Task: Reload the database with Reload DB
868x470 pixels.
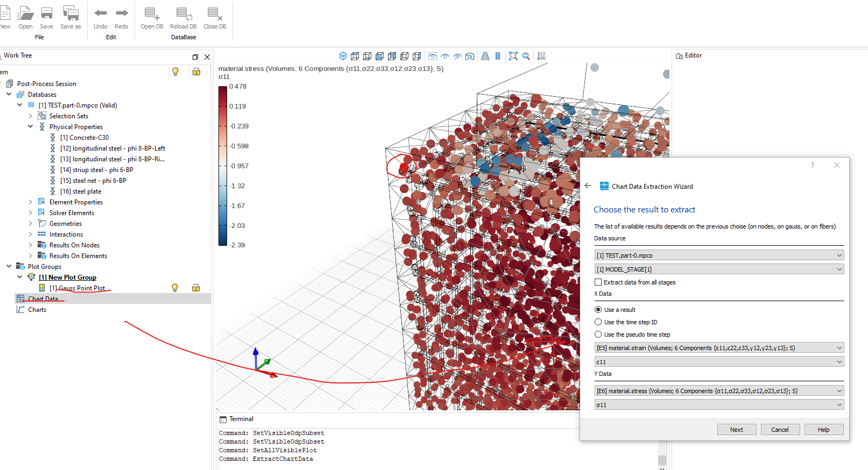Action: pyautogui.click(x=184, y=13)
